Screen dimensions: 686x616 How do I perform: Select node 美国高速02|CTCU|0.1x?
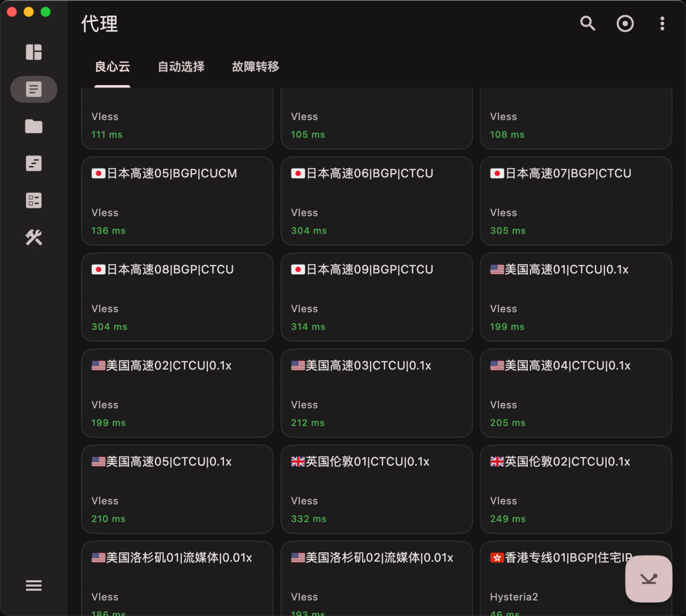coord(177,393)
